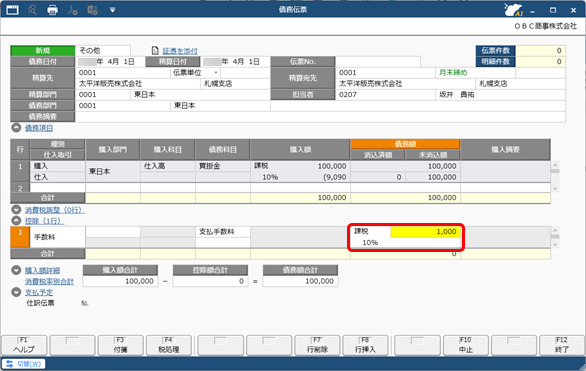Screen dimensions: 586x371
Task: Open the toolbar overflow down-arrow
Action: (112, 10)
